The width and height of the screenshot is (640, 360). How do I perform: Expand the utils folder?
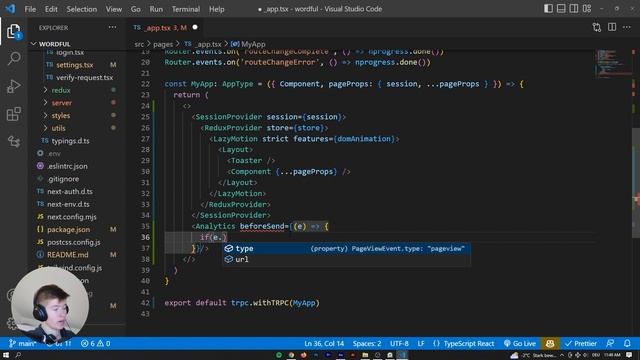click(x=58, y=128)
